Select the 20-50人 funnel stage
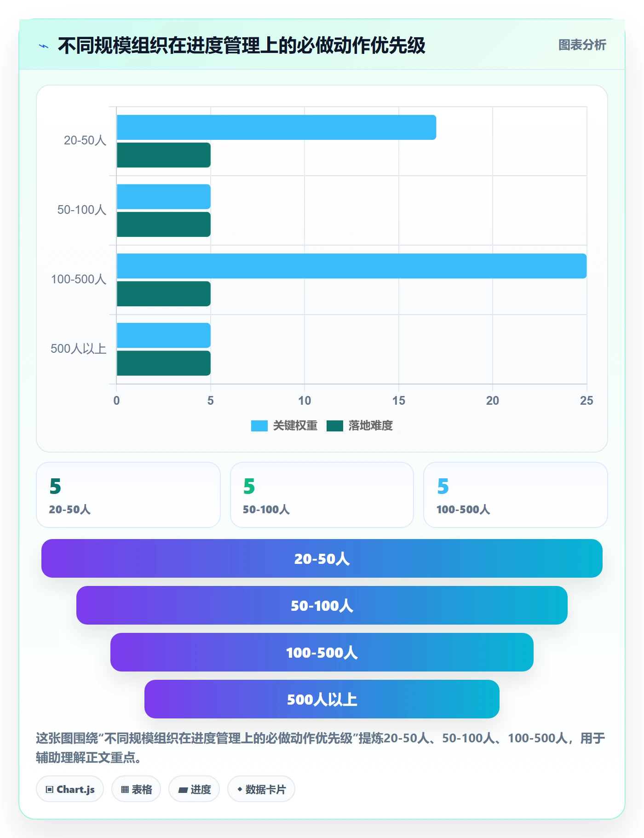Viewport: 644px width, 838px height. (322, 558)
